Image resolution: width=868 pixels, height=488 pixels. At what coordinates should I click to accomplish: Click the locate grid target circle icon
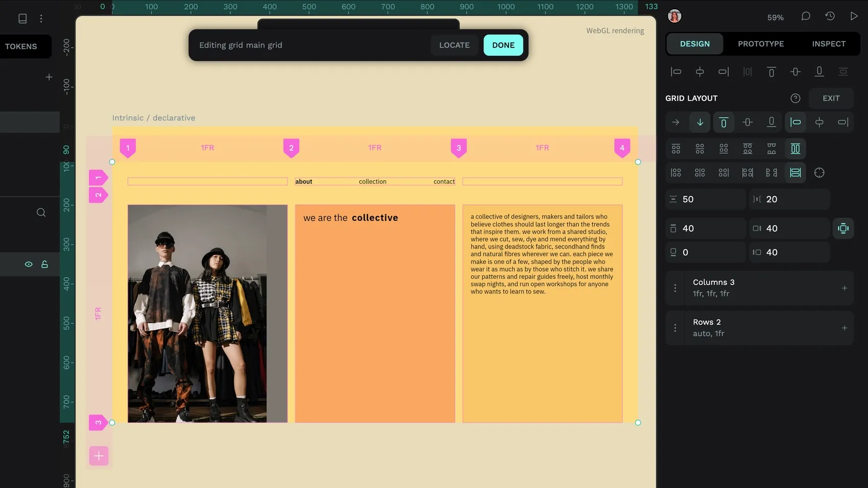tap(819, 173)
